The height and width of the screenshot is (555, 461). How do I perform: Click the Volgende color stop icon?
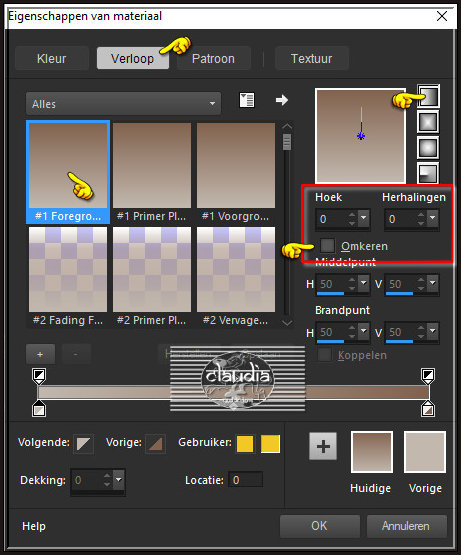[84, 444]
